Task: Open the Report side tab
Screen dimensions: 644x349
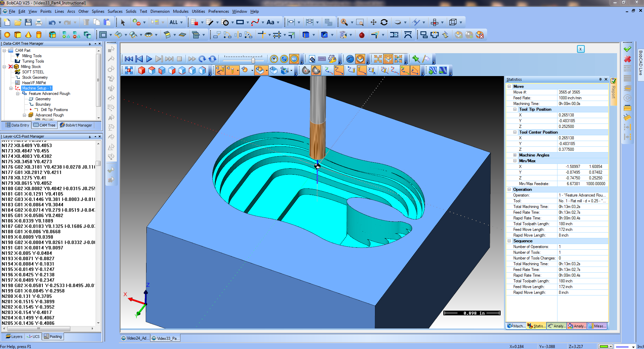Action: coord(613,92)
